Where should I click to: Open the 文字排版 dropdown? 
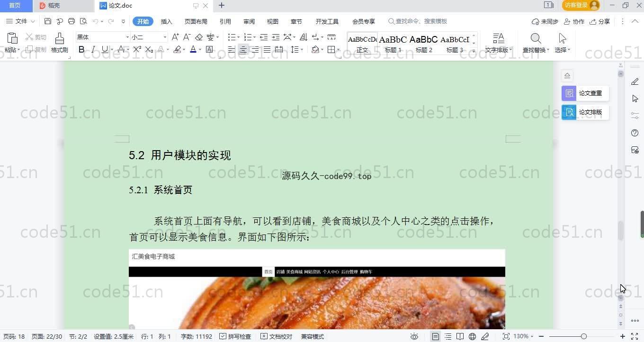coord(498,50)
